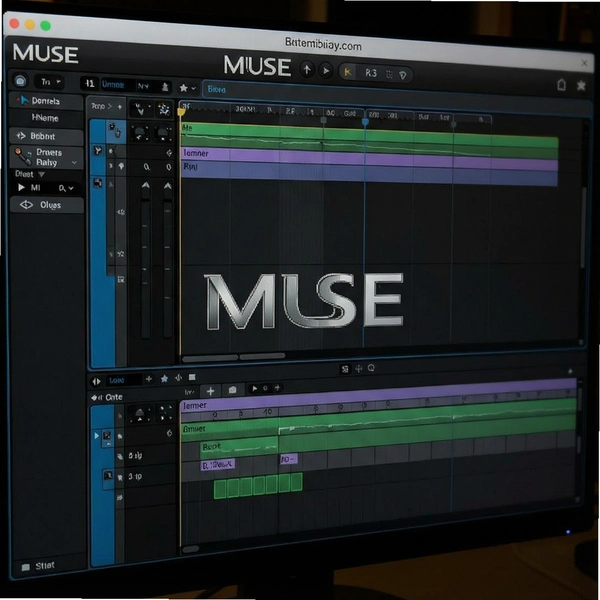The height and width of the screenshot is (600, 600).
Task: Select the purple 'Iemner' clip in the upper timeline
Action: point(369,158)
